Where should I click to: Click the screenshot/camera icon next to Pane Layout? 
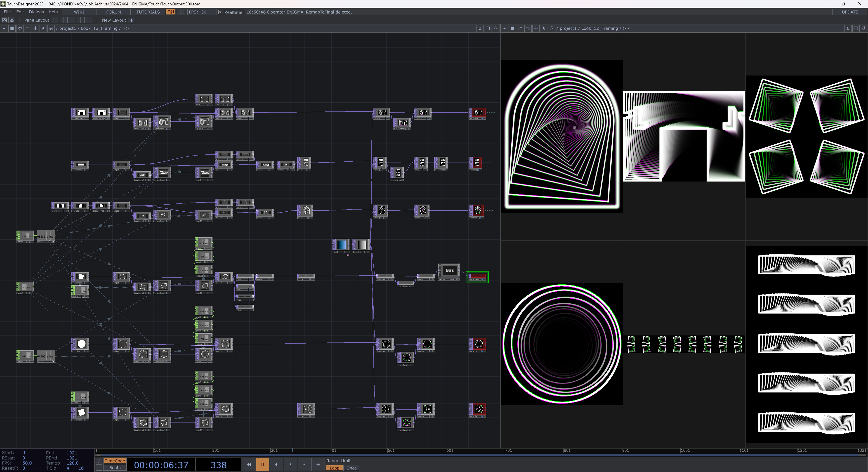click(x=4, y=20)
